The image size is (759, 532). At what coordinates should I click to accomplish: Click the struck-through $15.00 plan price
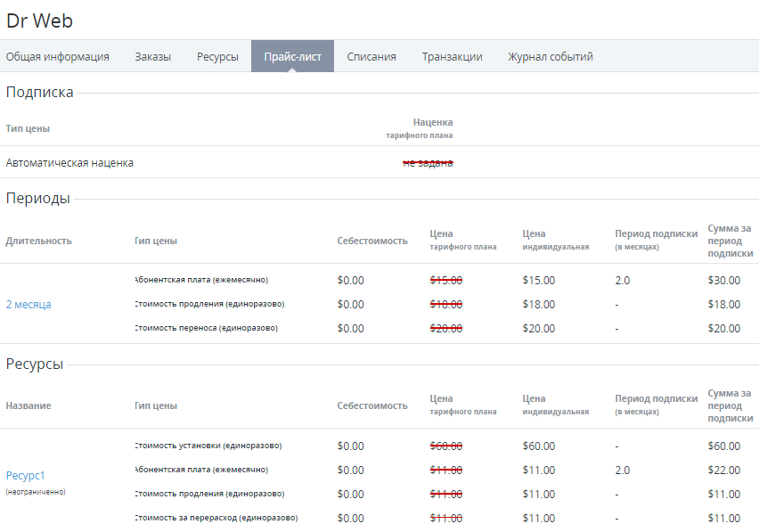445,281
